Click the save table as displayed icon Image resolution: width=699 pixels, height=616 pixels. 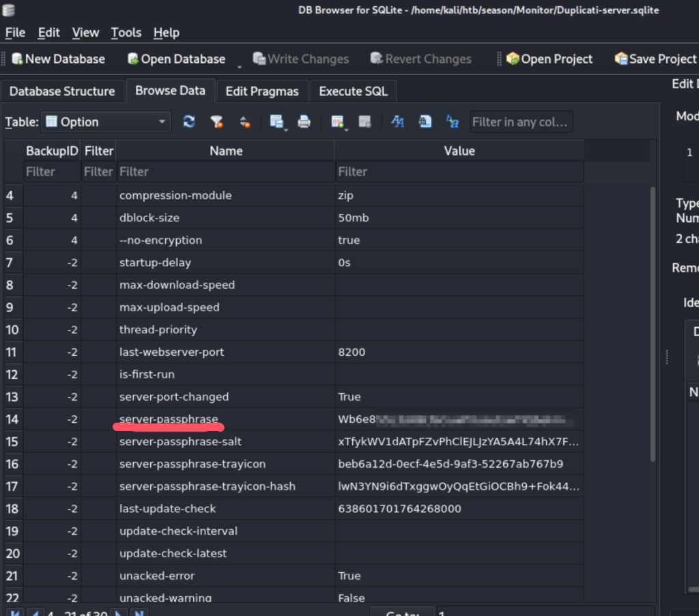277,122
